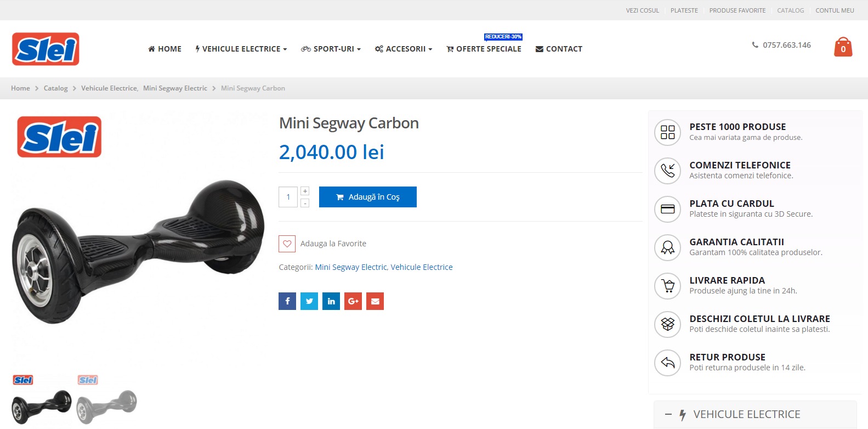Image resolution: width=868 pixels, height=429 pixels.
Task: Share product on Facebook
Action: [287, 301]
